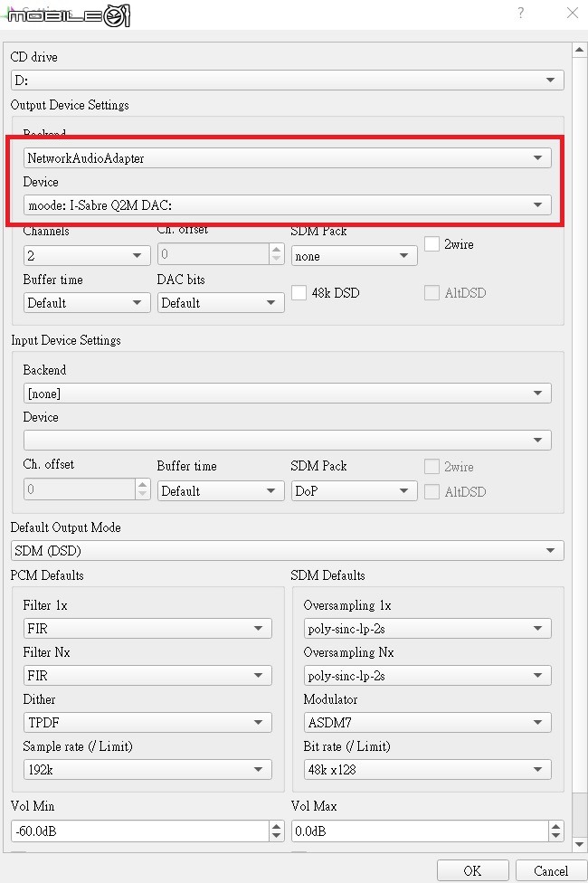The width and height of the screenshot is (588, 883).
Task: Open the Oversampling 1x dropdown
Action: click(x=428, y=628)
